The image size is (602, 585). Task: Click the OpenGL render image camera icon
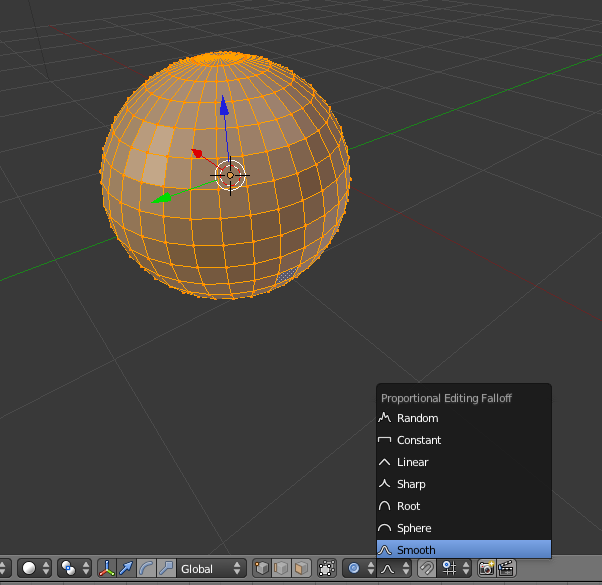click(486, 569)
